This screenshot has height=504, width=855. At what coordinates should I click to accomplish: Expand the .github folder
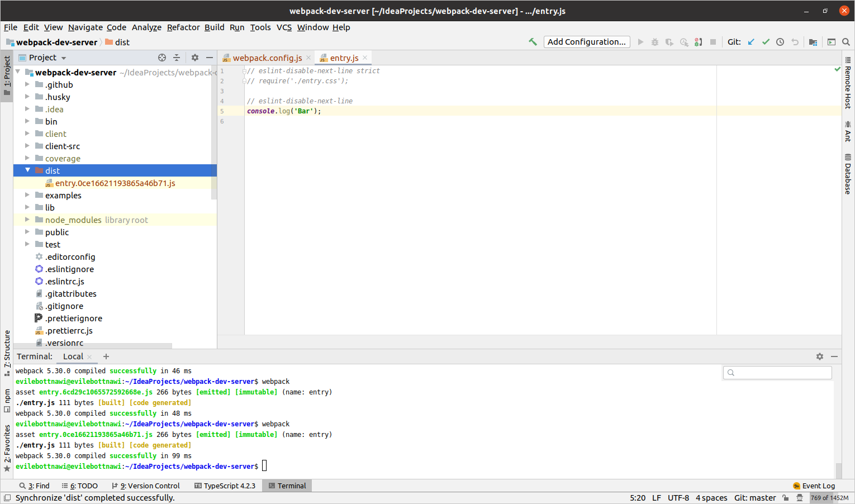click(x=27, y=84)
